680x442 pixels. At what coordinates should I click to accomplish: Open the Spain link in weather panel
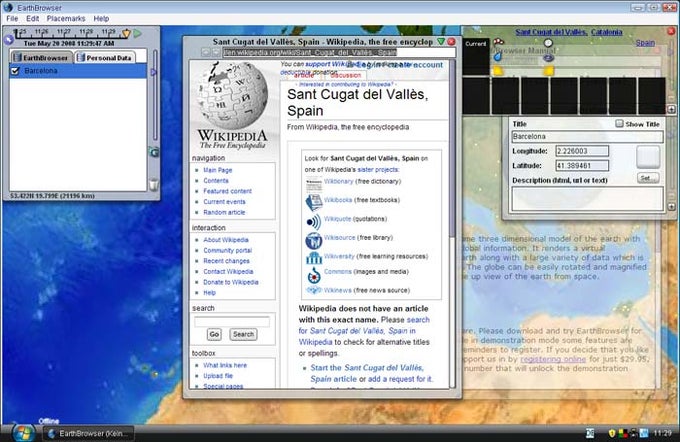click(645, 43)
